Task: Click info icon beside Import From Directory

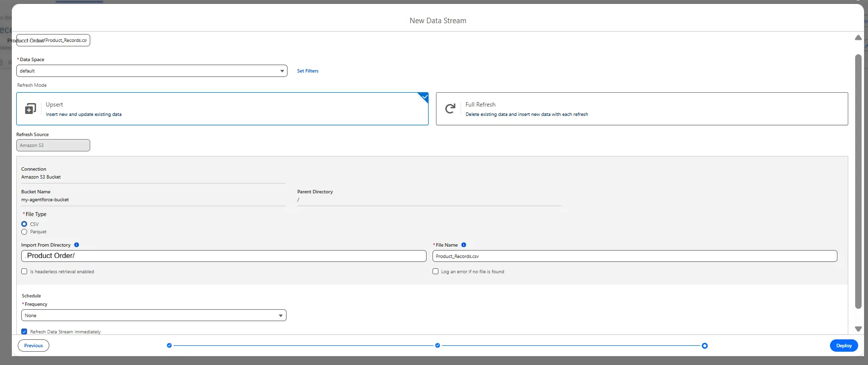Action: click(76, 245)
